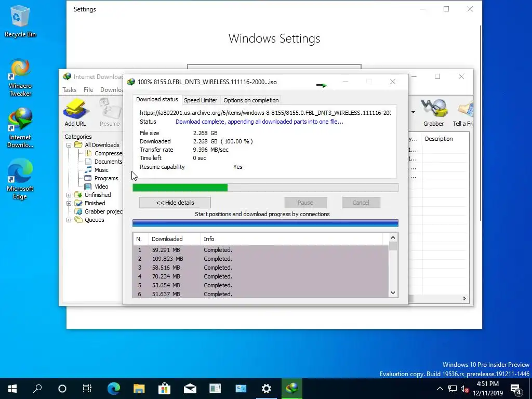
Task: Click the archive.org download URL text
Action: 265,113
